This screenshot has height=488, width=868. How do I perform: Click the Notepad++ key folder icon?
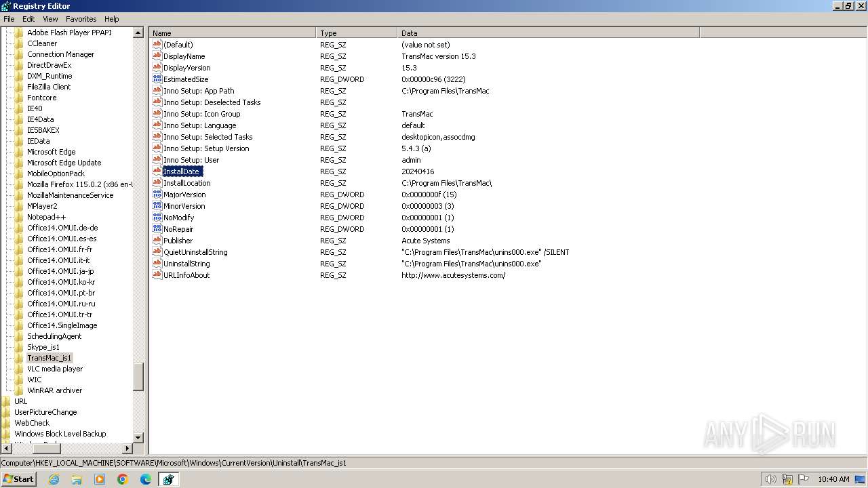pyautogui.click(x=19, y=217)
